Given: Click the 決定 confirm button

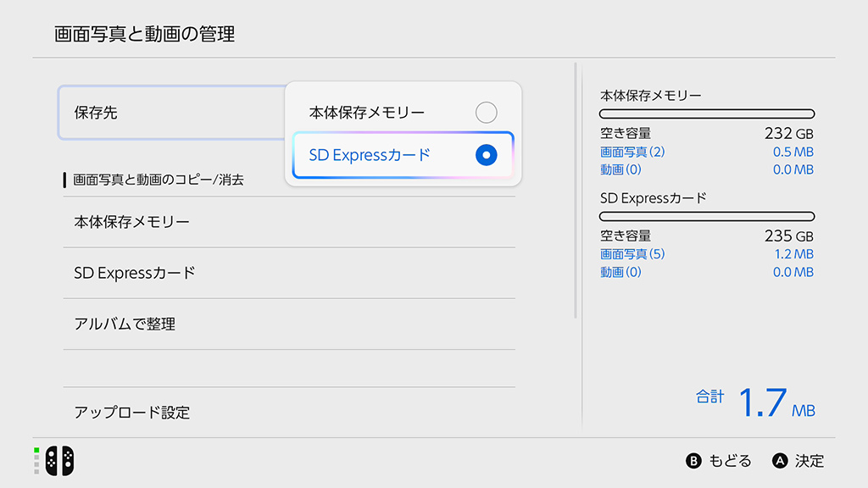Looking at the screenshot, I should tap(798, 461).
